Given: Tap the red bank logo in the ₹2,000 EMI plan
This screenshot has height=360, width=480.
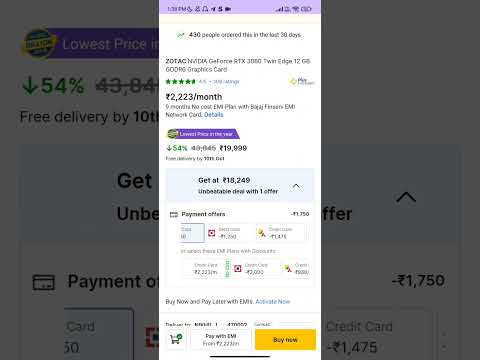Looking at the screenshot, I should pyautogui.click(x=238, y=269).
